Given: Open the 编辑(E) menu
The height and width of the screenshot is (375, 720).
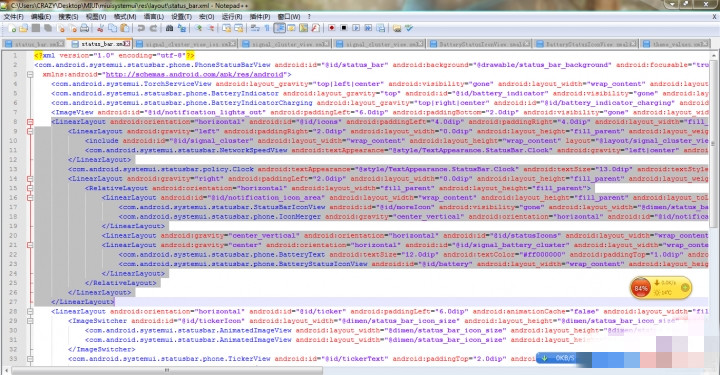Looking at the screenshot, I should click(x=40, y=17).
